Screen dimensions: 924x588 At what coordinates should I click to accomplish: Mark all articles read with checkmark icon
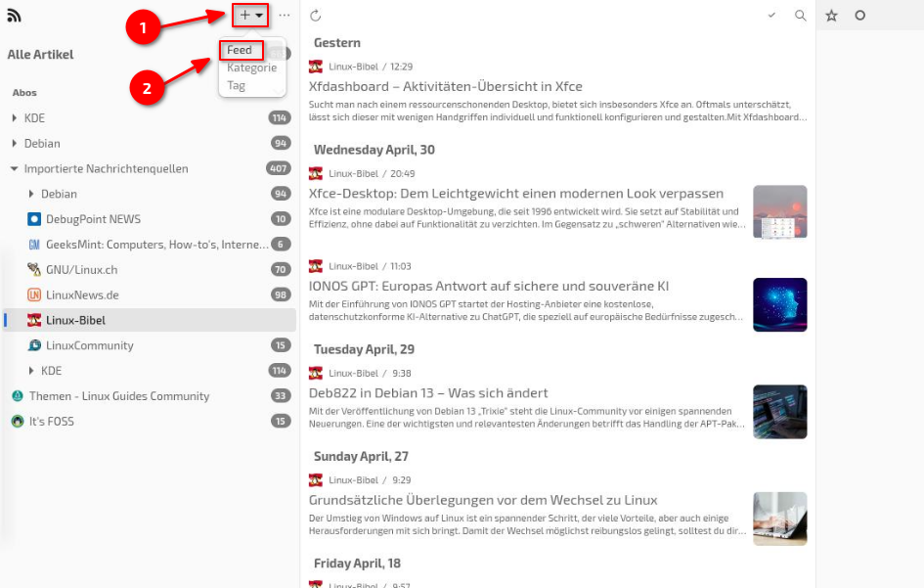771,16
